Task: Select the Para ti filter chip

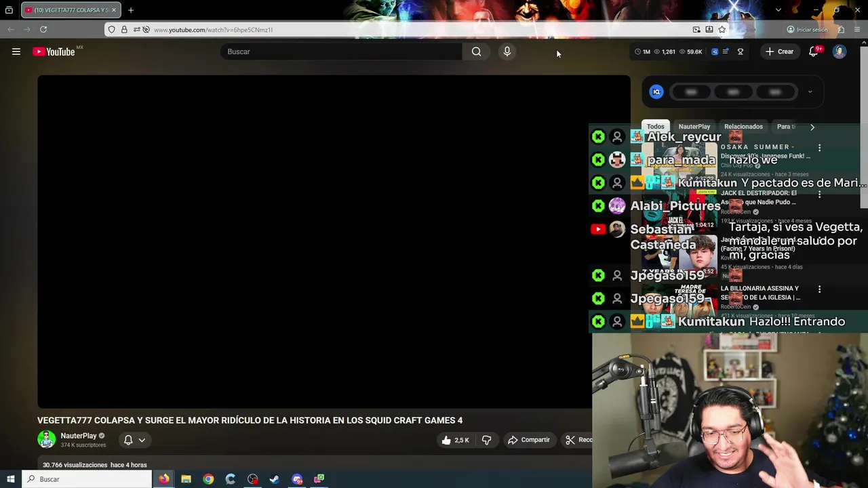Action: pos(787,127)
